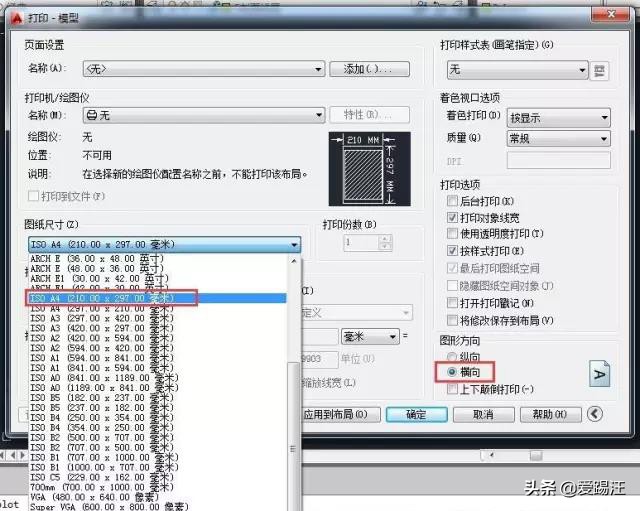Viewport: 640px width, 511px height.
Task: Open printer/plotter name dropdown
Action: 204,116
